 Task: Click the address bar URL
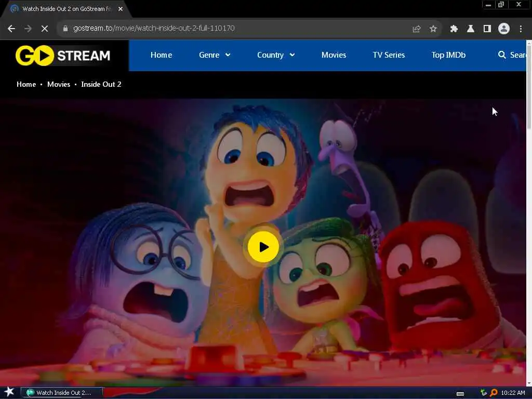coord(154,28)
